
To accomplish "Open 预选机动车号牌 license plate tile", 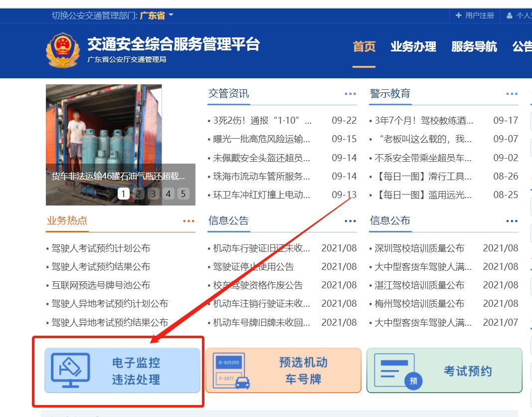I will pos(283,371).
